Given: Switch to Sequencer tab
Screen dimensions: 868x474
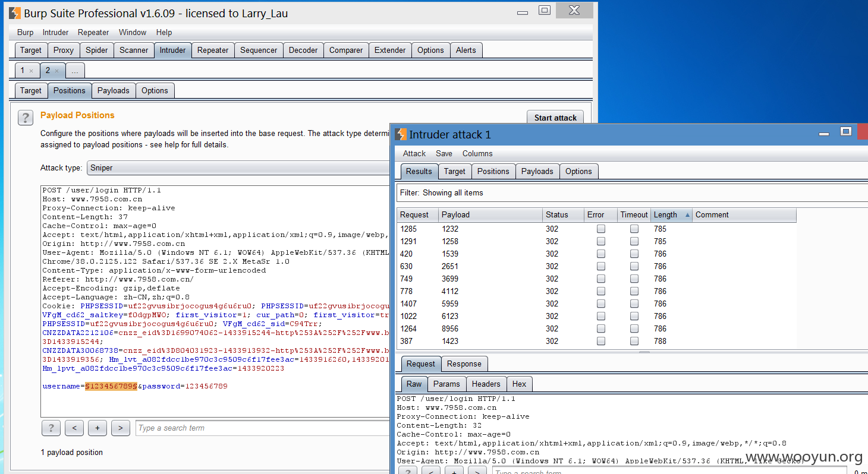Looking at the screenshot, I should (x=259, y=50).
